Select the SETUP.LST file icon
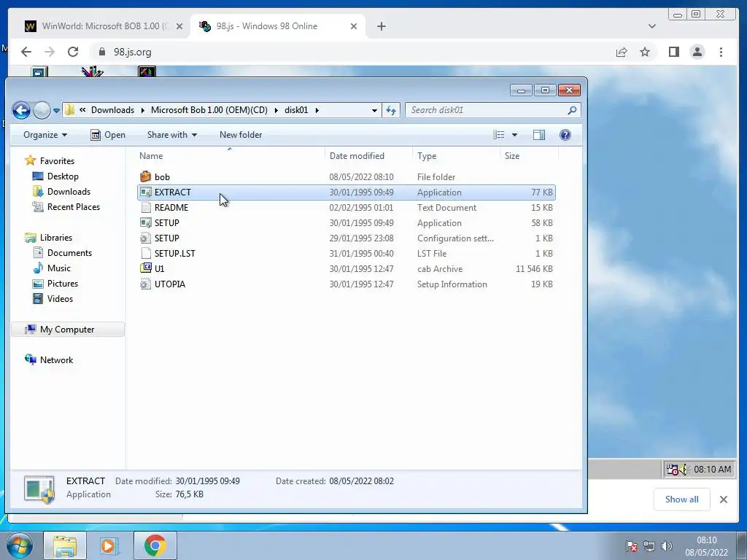The image size is (747, 560). [146, 253]
